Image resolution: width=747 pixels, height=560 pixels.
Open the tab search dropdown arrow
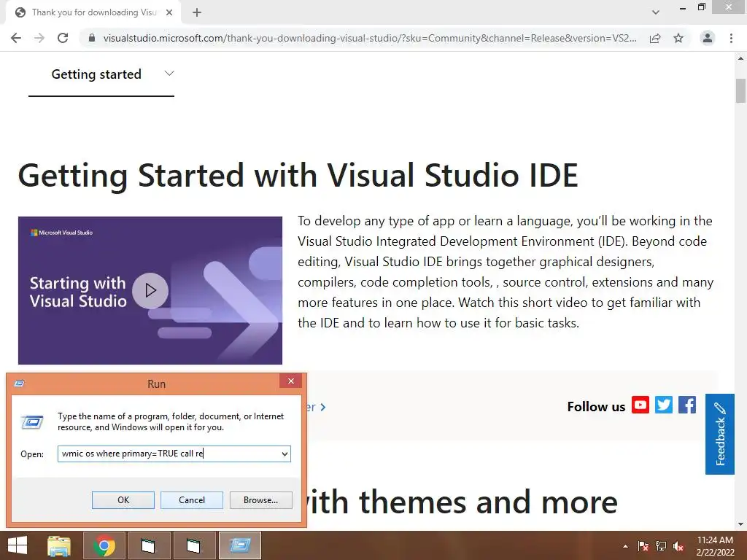click(656, 12)
